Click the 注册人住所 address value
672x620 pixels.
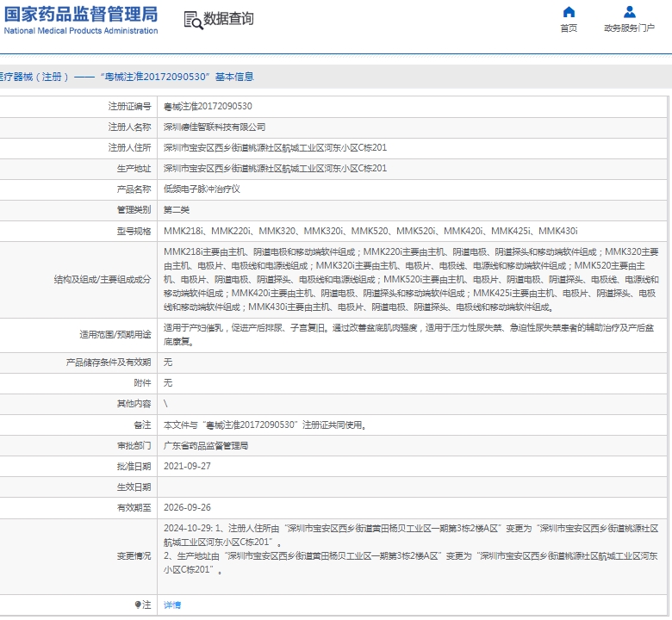pyautogui.click(x=275, y=147)
